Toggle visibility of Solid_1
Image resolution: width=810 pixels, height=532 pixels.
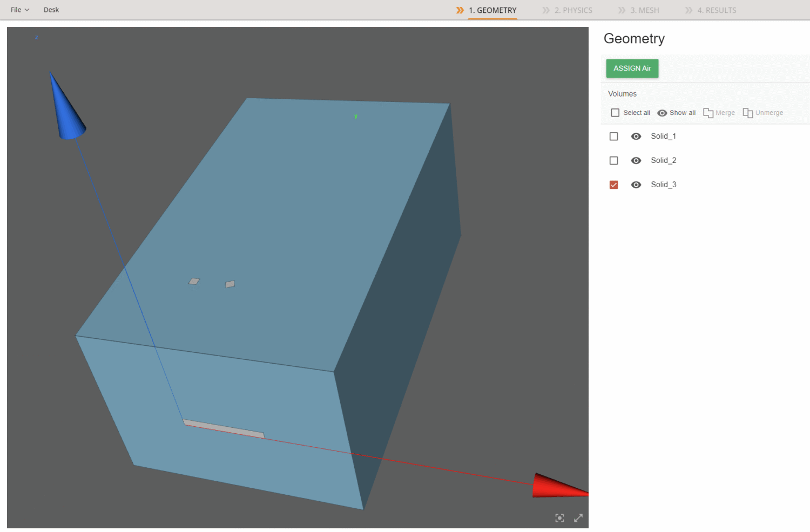point(636,136)
